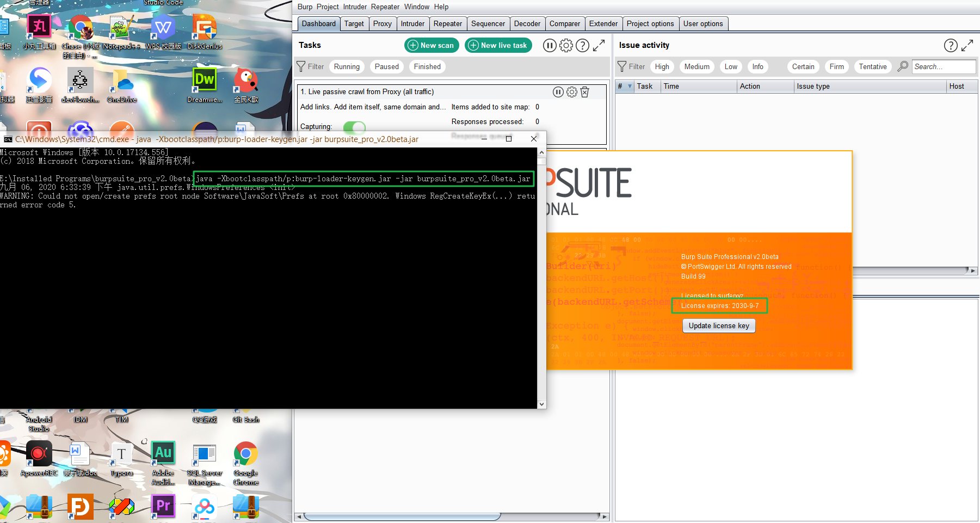The width and height of the screenshot is (980, 523).
Task: Open the Intruder menu
Action: (355, 7)
